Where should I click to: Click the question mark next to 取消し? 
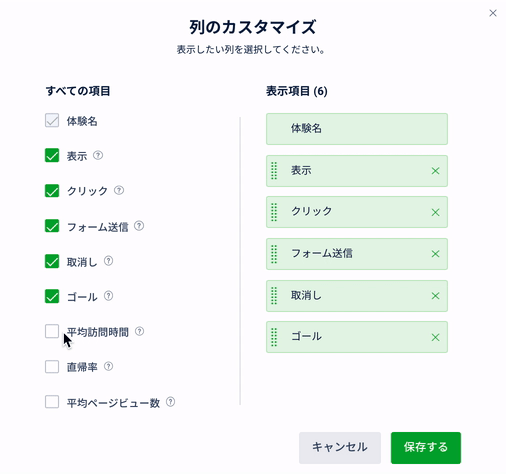point(108,261)
